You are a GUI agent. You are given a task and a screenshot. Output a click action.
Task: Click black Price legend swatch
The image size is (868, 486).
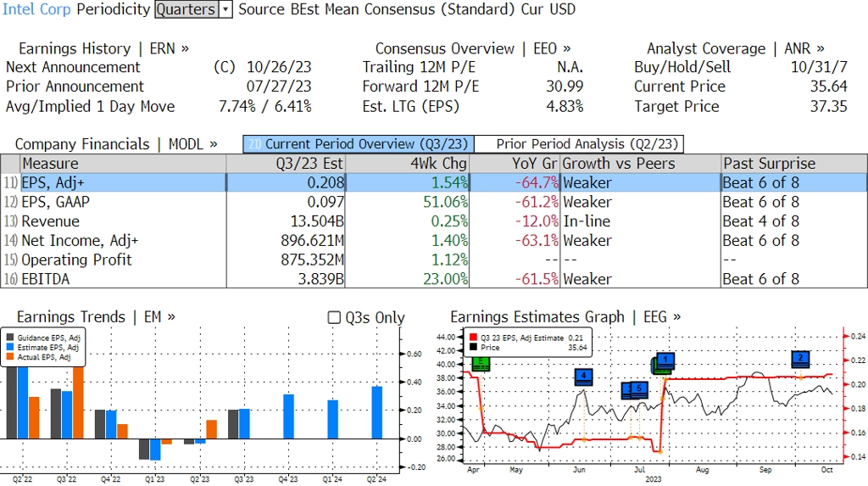pyautogui.click(x=473, y=348)
